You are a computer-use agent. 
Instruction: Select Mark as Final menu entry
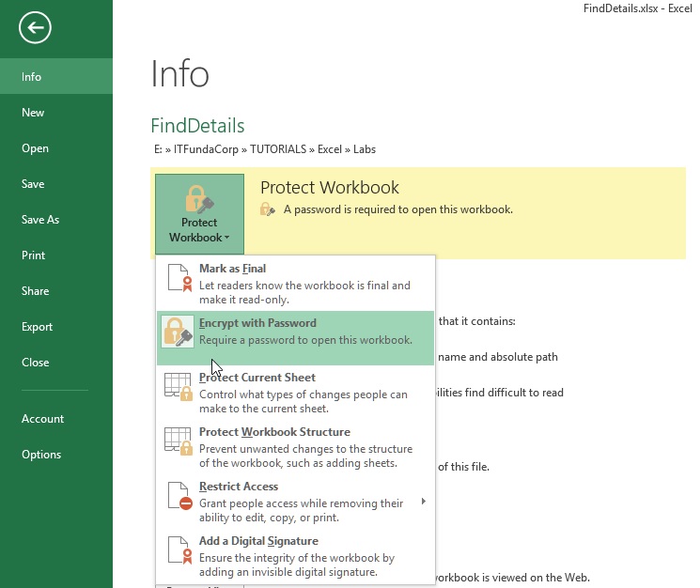tap(295, 284)
